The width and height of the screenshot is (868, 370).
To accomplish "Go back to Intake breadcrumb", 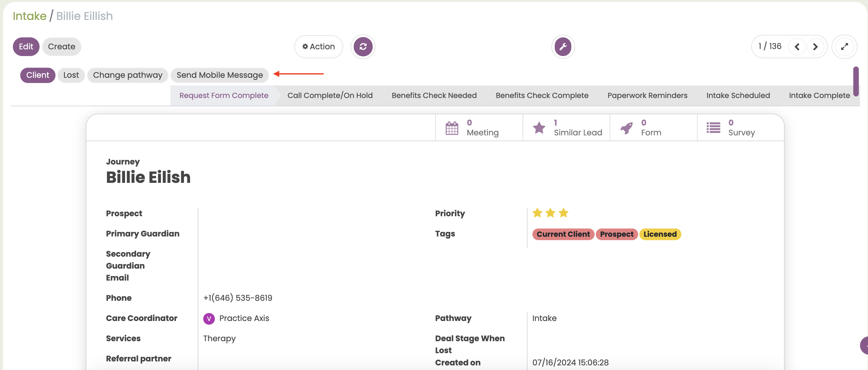I will [30, 16].
